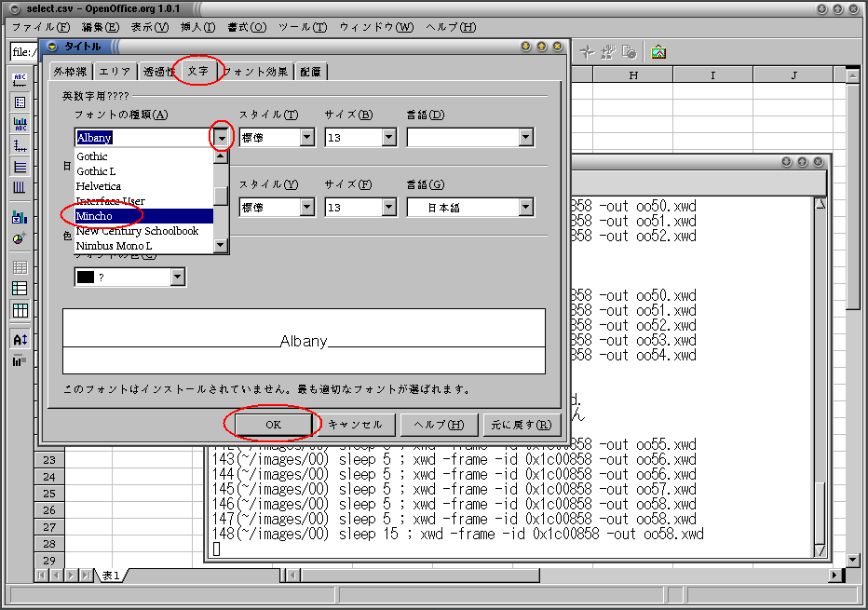Switch to the フォント効果 tab
Screen dimensions: 868x610
[256, 72]
